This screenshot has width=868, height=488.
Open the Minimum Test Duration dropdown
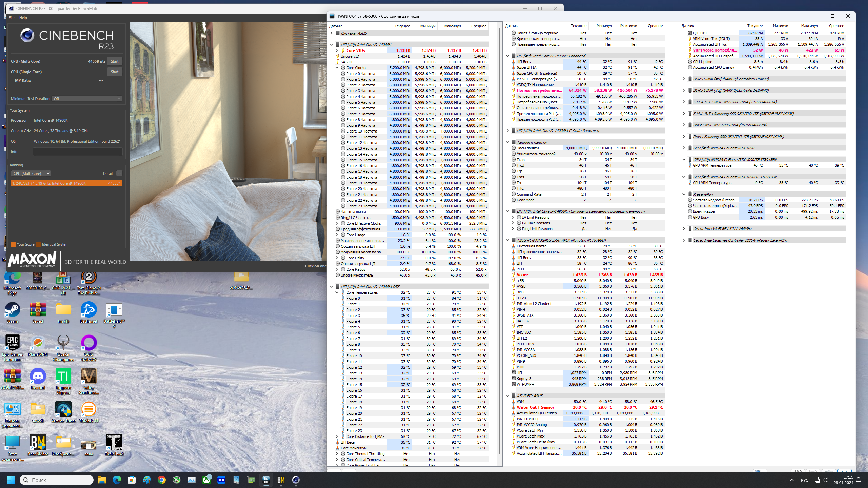coord(87,99)
